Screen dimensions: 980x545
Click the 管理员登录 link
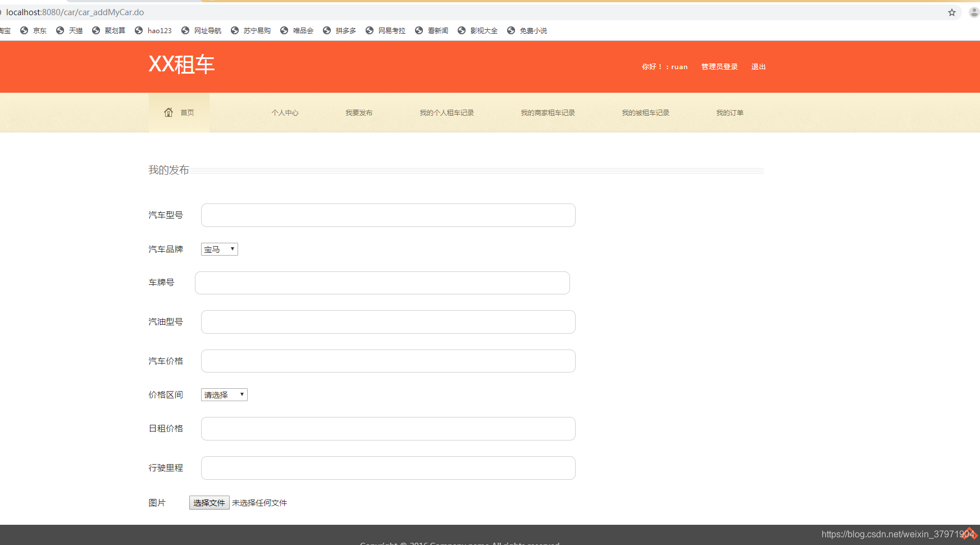tap(719, 67)
